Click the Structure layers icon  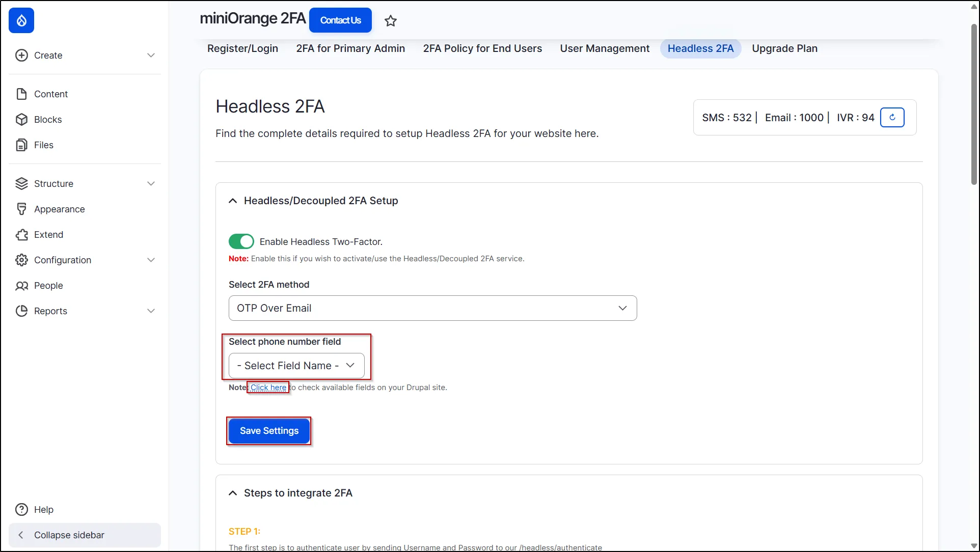(21, 183)
